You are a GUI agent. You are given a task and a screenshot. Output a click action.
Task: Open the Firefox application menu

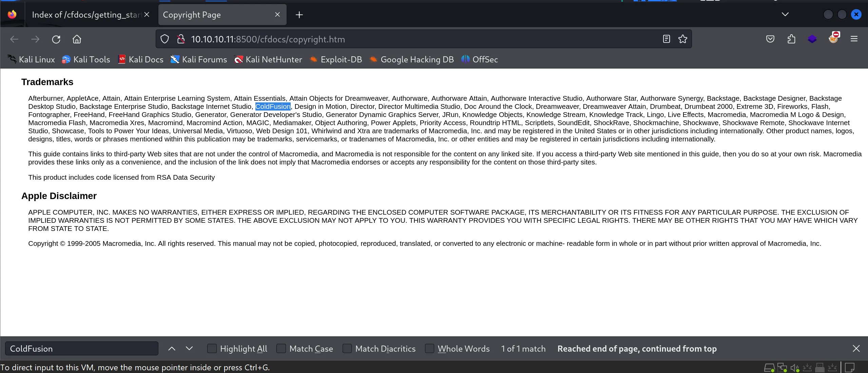[854, 39]
